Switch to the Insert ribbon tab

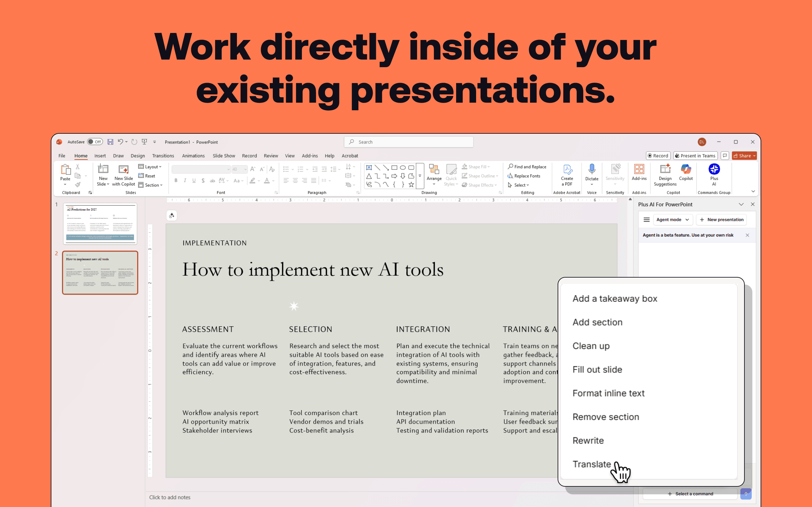[x=100, y=156]
